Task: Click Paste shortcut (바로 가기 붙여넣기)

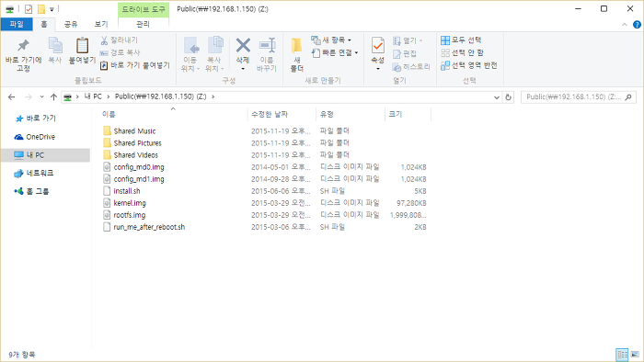Action: pyautogui.click(x=134, y=65)
